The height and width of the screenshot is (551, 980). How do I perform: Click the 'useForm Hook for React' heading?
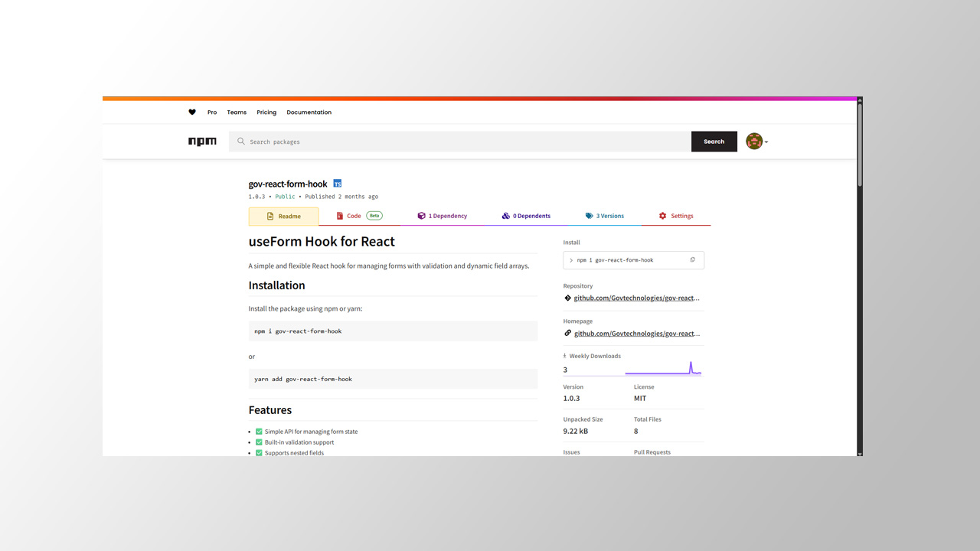coord(322,242)
